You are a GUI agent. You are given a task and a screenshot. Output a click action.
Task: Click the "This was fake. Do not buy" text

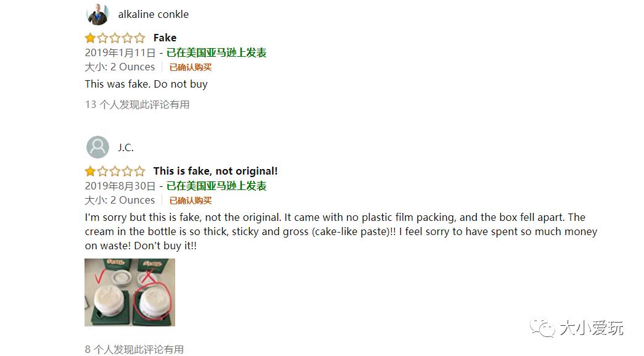146,84
